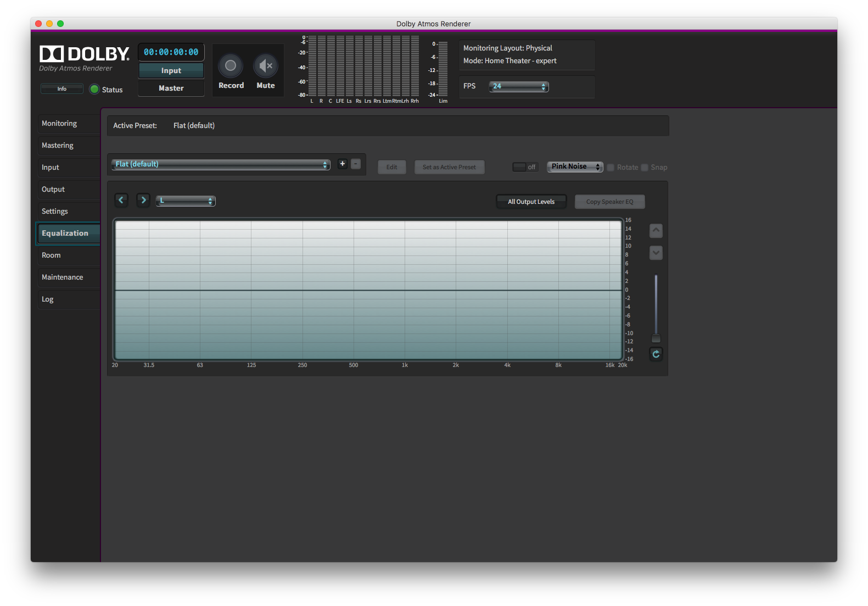Mute the renderer audio output
868x606 pixels.
pyautogui.click(x=266, y=66)
